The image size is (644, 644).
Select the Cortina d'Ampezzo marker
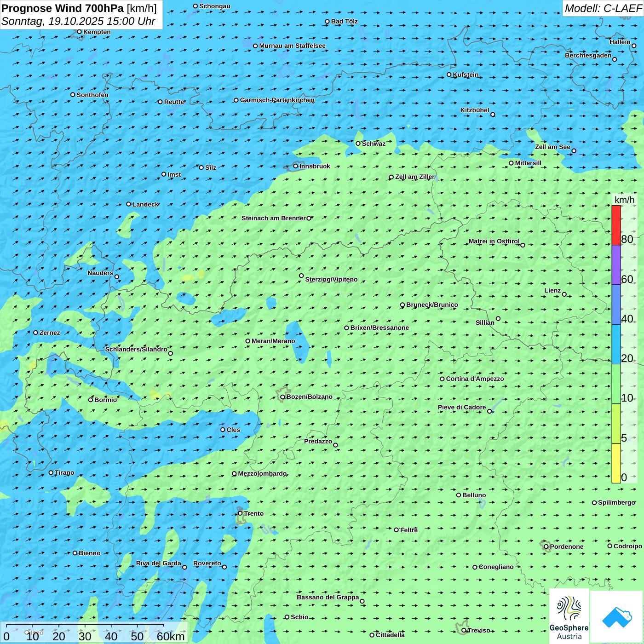pos(442,379)
